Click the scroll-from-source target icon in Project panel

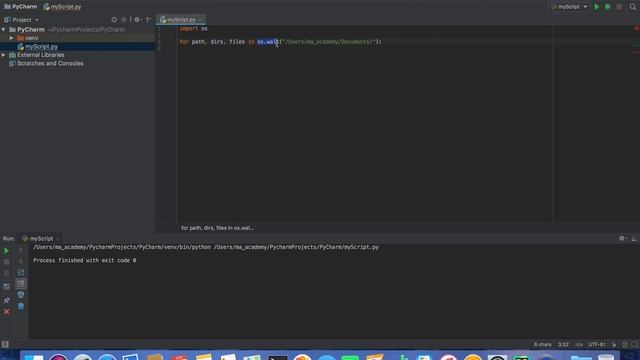pos(114,20)
